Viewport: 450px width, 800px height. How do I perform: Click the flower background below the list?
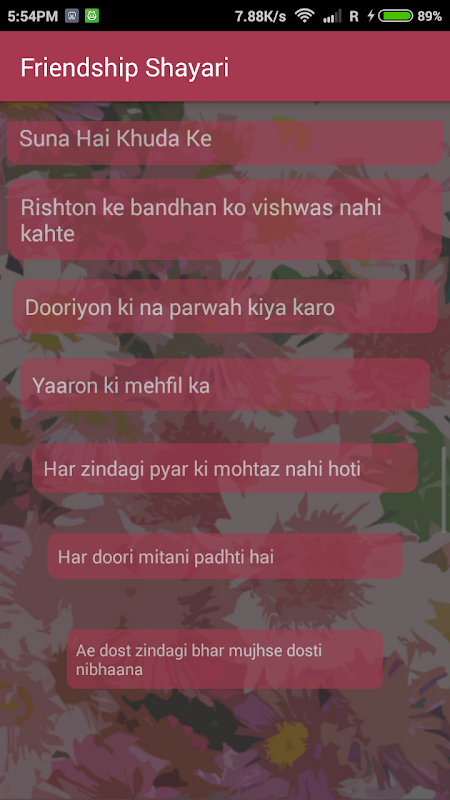[x=225, y=745]
